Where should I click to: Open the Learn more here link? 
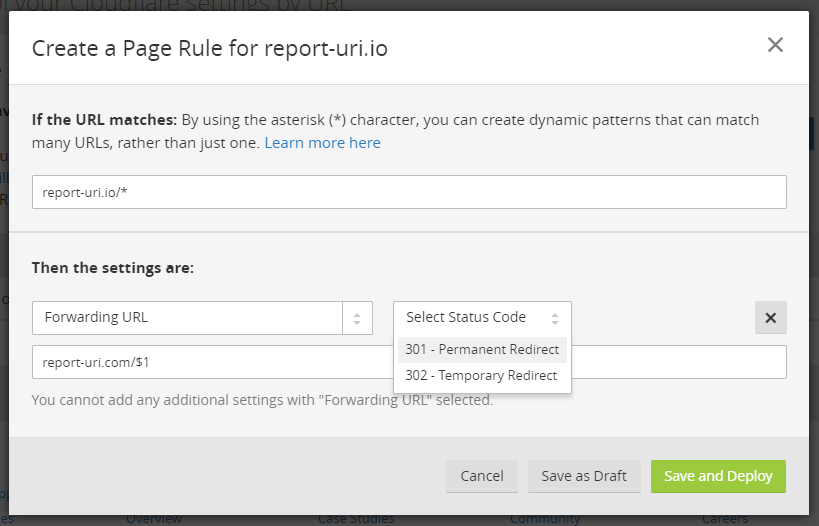point(322,143)
